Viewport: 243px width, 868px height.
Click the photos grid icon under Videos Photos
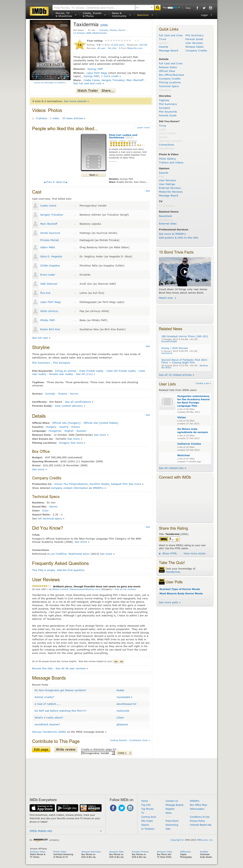(x=33, y=118)
